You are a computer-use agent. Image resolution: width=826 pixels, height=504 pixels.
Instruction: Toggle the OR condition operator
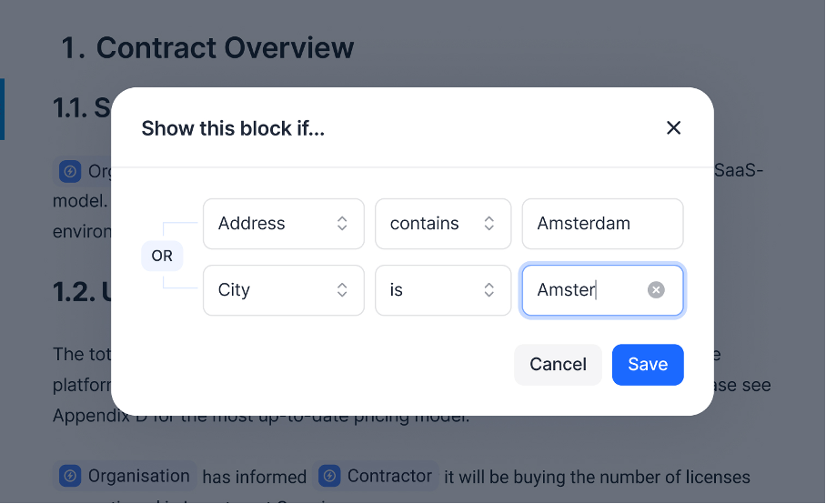(x=162, y=256)
